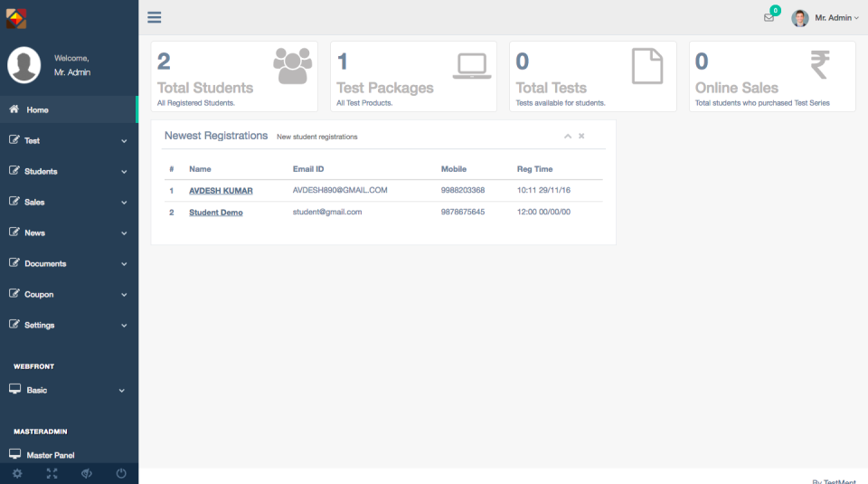Expand the Students sidebar menu
868x484 pixels.
[69, 171]
